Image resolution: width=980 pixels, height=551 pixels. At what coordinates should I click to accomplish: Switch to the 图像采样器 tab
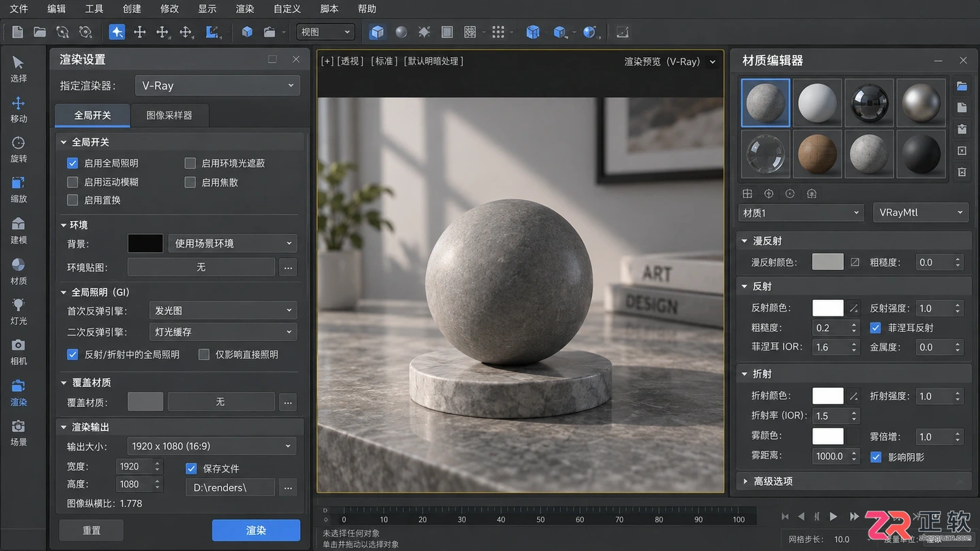(169, 115)
